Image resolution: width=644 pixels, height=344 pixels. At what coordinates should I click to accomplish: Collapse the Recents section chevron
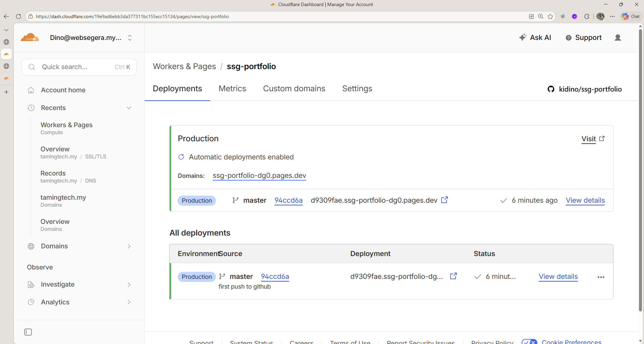(x=129, y=108)
